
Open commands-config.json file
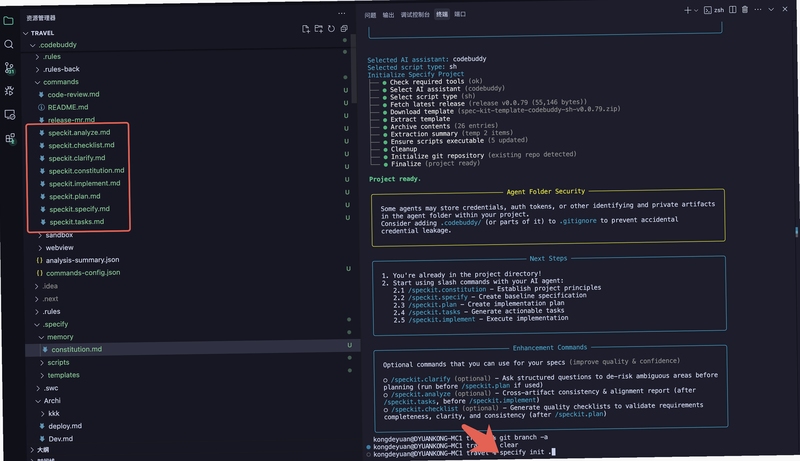click(x=83, y=273)
